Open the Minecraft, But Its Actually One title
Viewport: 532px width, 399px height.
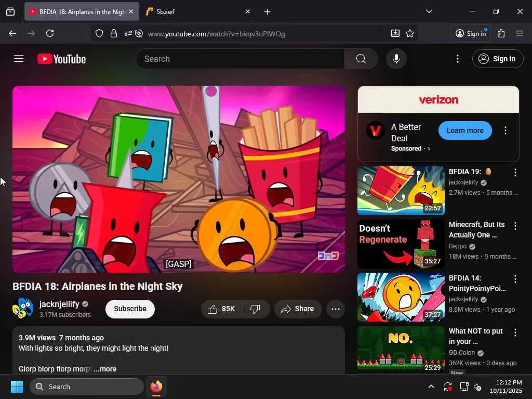pyautogui.click(x=477, y=230)
